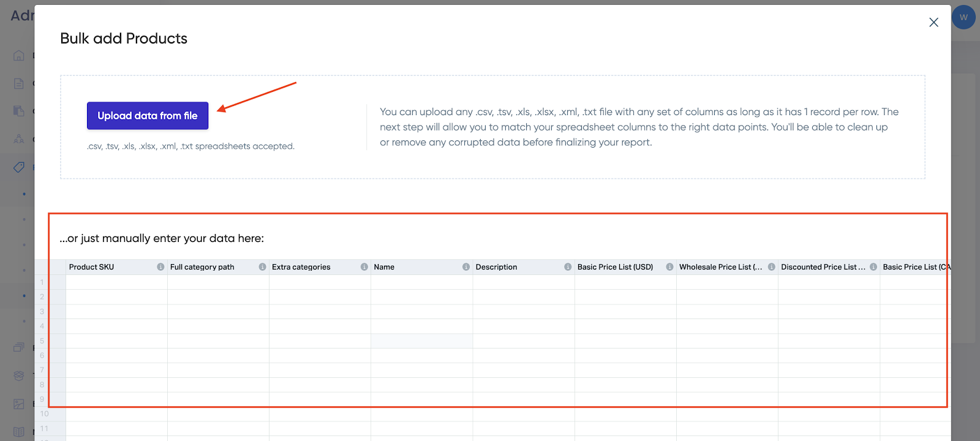Click '...or just manually enter your data here' text
980x441 pixels.
coord(162,238)
